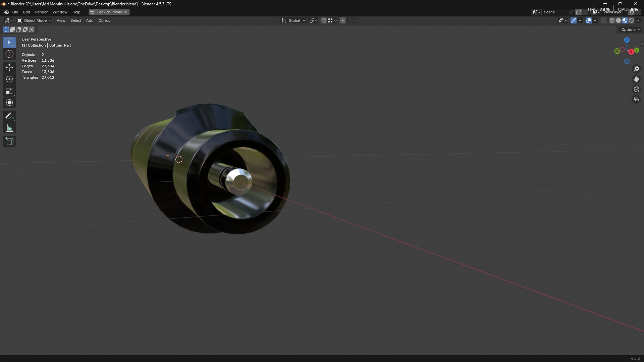Viewport: 644px width, 362px height.
Task: Select the Measure ruler tool
Action: pos(9,128)
